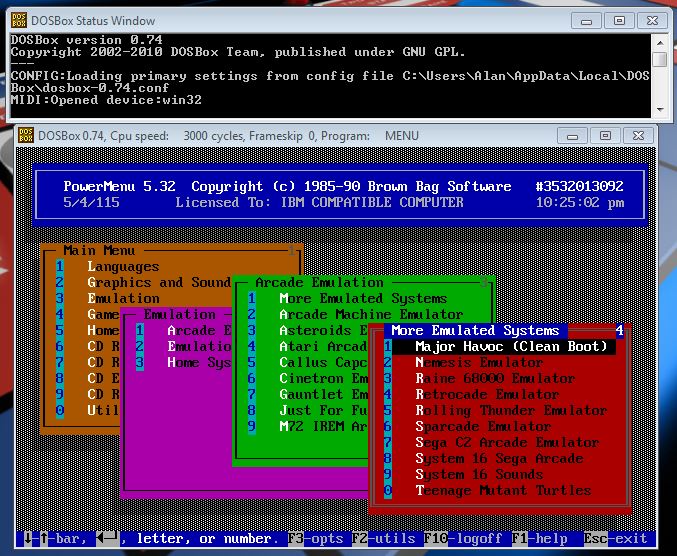
Task: Minimize the DOSBox Status Window
Action: (x=586, y=21)
